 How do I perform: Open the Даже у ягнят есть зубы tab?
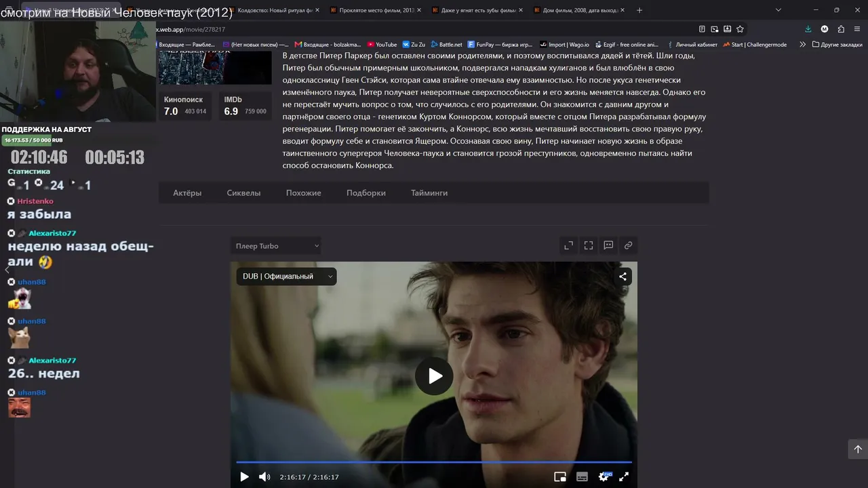(476, 10)
